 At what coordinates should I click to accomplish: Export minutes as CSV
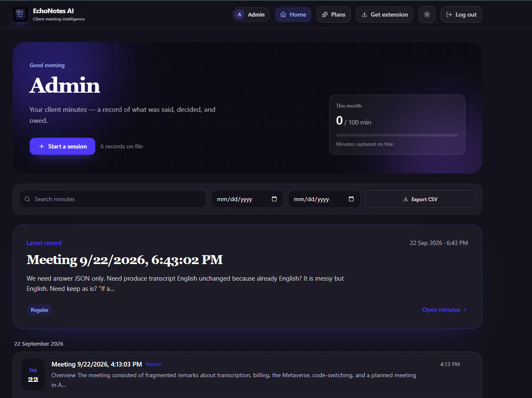[420, 199]
